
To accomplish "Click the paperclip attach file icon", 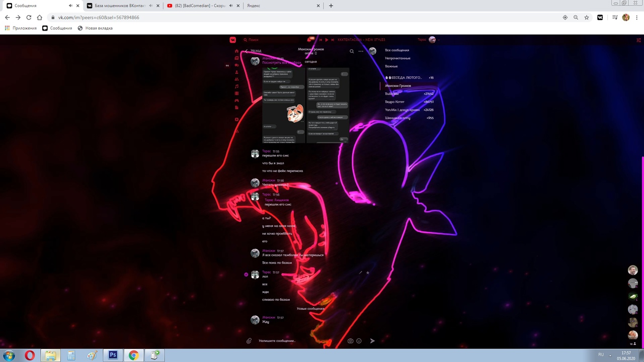I will coord(249,341).
